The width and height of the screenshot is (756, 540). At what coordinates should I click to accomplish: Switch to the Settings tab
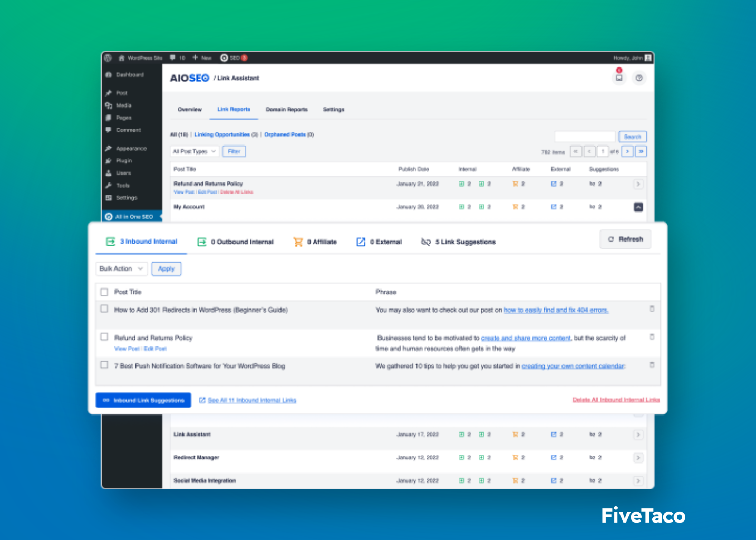pyautogui.click(x=334, y=110)
